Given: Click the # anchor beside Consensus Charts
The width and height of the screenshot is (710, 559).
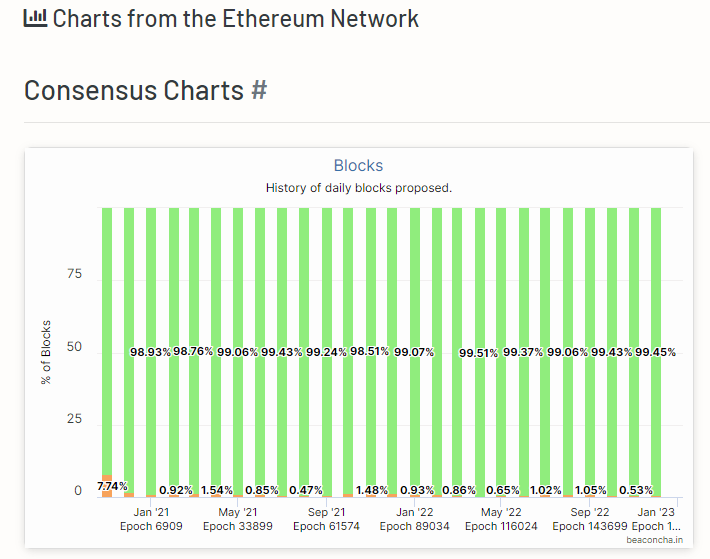Looking at the screenshot, I should point(259,90).
